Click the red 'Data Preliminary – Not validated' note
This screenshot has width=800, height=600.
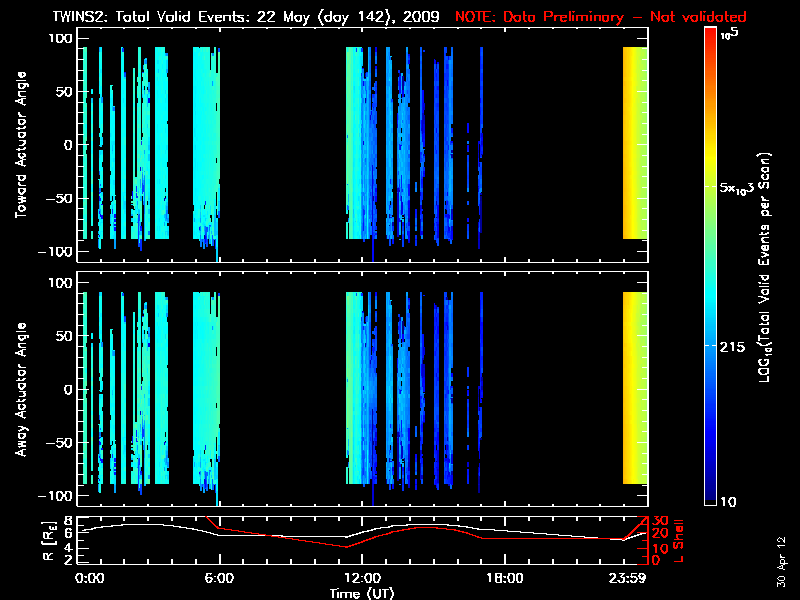pyautogui.click(x=600, y=17)
